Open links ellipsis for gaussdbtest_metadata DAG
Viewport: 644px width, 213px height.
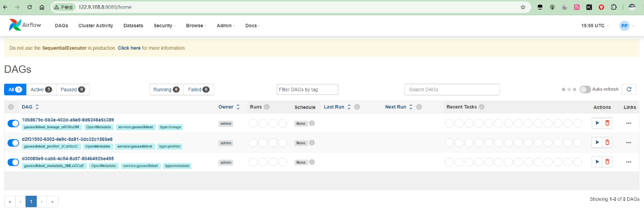click(x=629, y=162)
